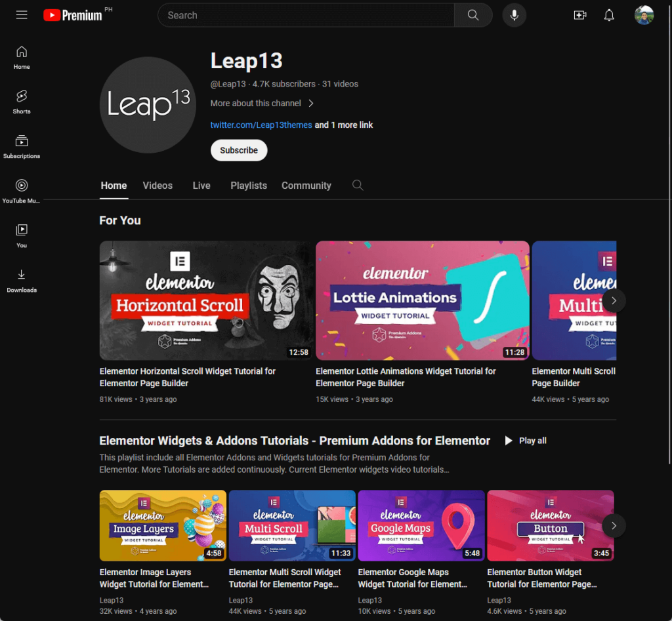Open the Playlists tab
Screen dimensions: 672x621
(248, 186)
